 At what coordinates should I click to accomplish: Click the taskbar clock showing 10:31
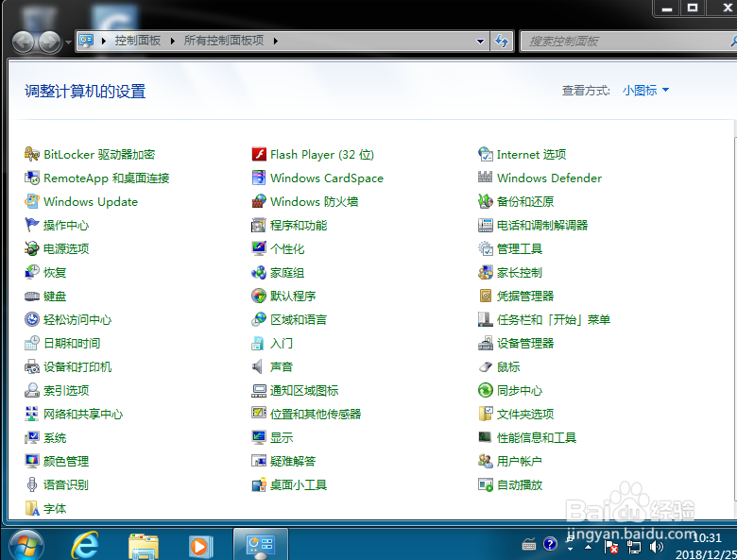click(707, 538)
